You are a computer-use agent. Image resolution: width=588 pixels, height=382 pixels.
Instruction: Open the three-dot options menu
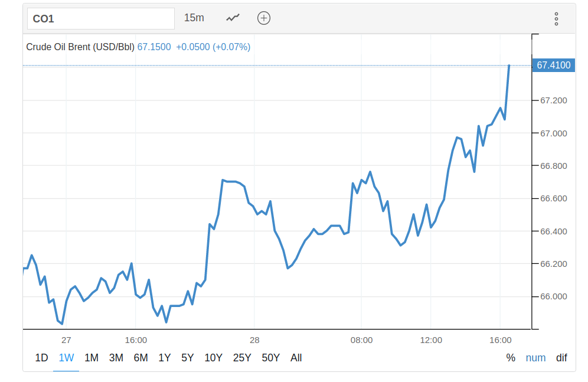click(x=556, y=18)
